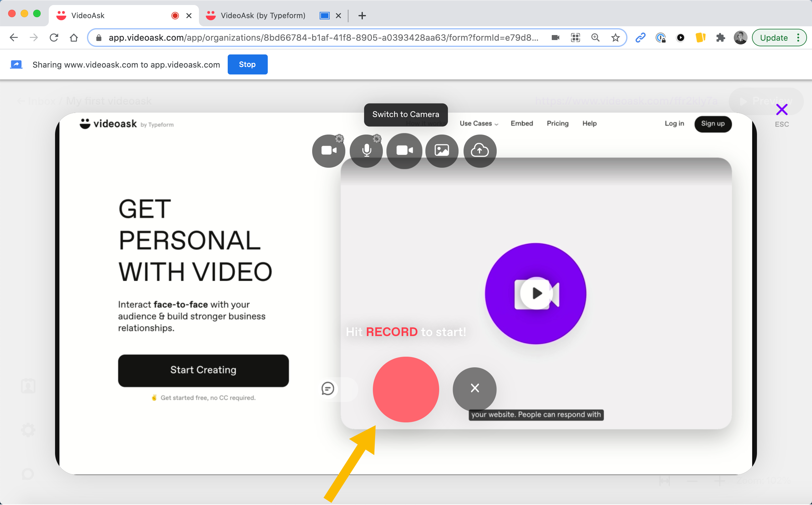Select the image library icon
This screenshot has width=812, height=505.
(442, 150)
